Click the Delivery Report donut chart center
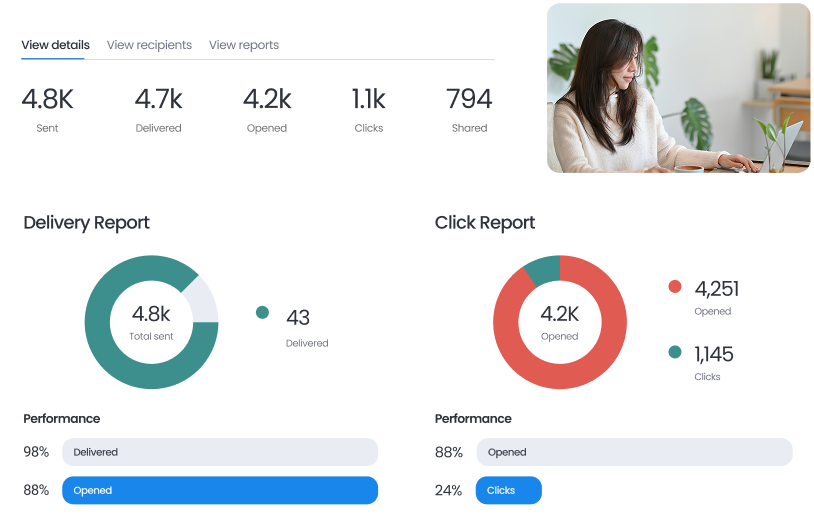 point(151,322)
